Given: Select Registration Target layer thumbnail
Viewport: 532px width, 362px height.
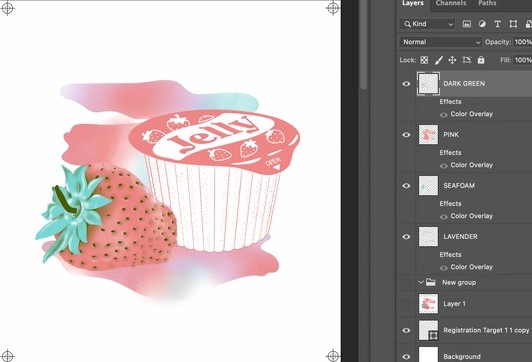Looking at the screenshot, I should (428, 330).
